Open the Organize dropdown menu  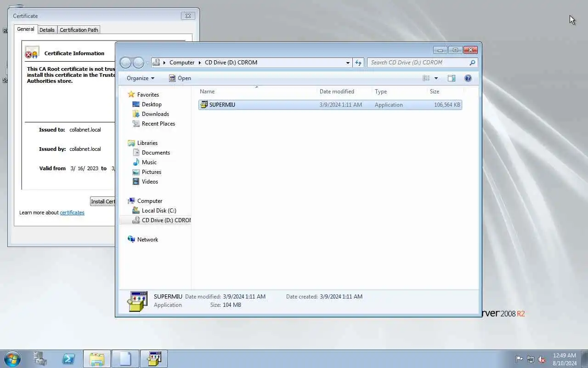(141, 78)
